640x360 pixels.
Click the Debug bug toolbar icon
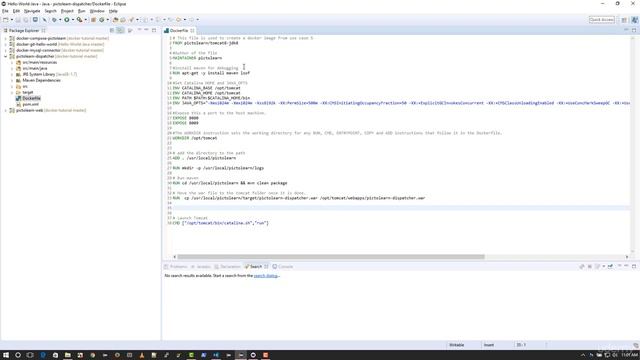tap(54, 20)
